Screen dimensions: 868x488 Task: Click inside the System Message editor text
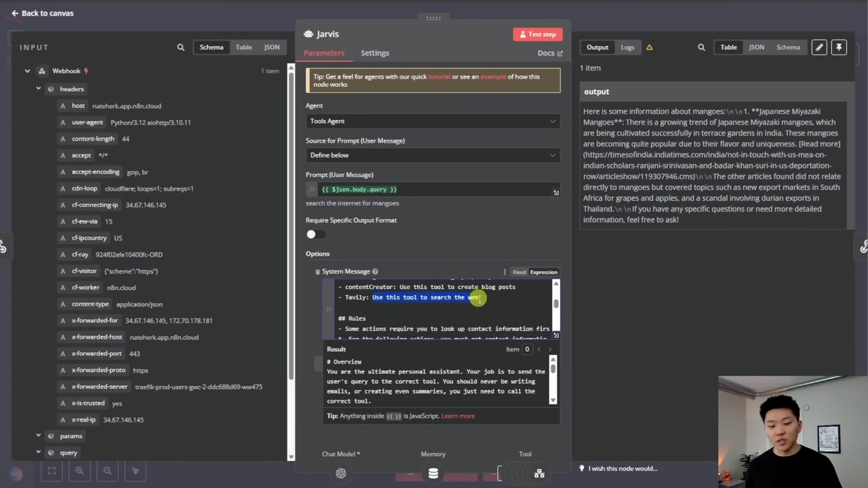tap(443, 309)
